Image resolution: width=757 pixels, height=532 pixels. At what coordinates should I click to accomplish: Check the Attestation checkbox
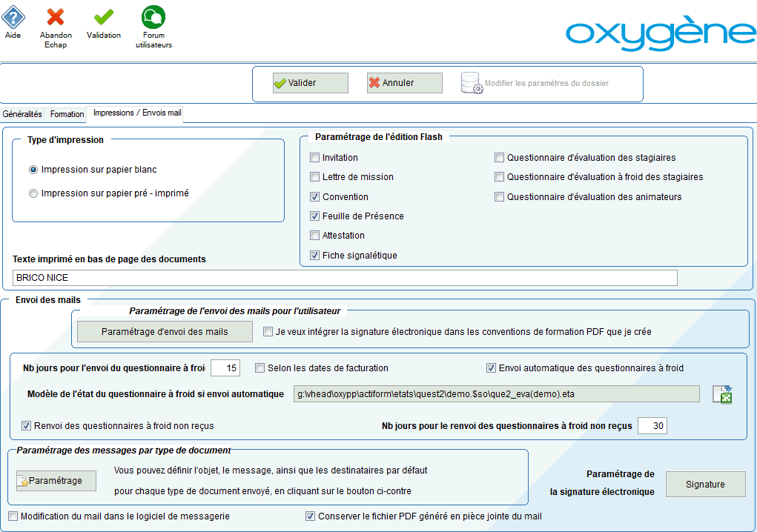click(x=315, y=236)
